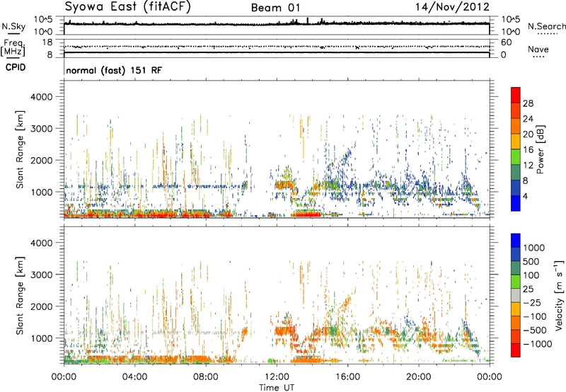Click '3000' on the velocity plot axis
Viewport: 566px width, 392px height.
[x=41, y=275]
